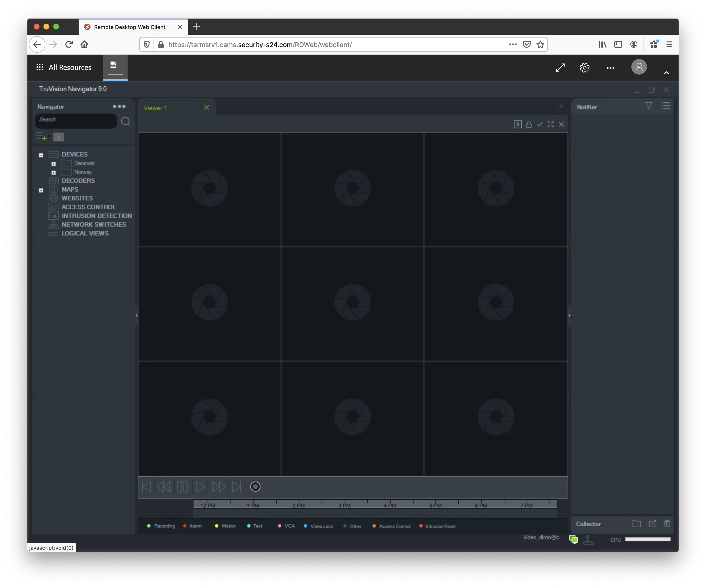The width and height of the screenshot is (706, 588).
Task: Click the Navigator search magnifier icon
Action: tap(125, 121)
